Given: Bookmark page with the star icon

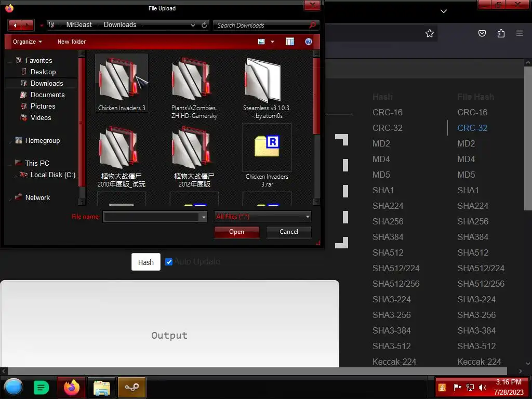Looking at the screenshot, I should point(430,33).
